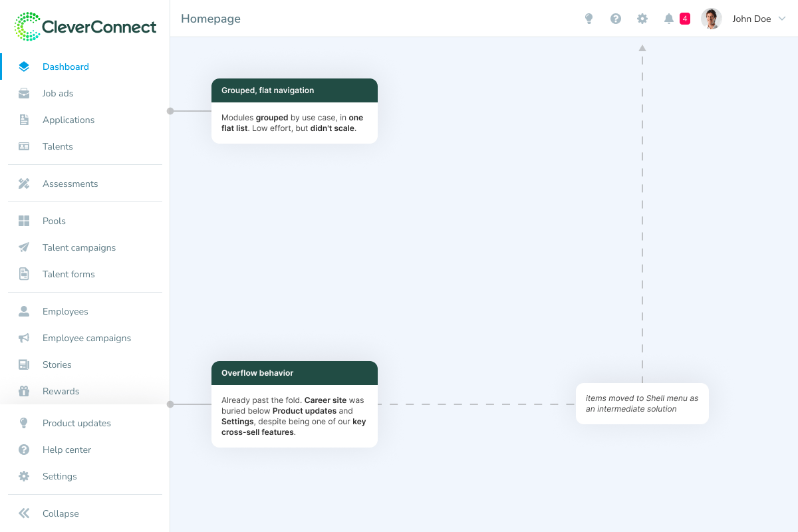Click the gear icon in top header
The image size is (798, 532).
pyautogui.click(x=642, y=19)
